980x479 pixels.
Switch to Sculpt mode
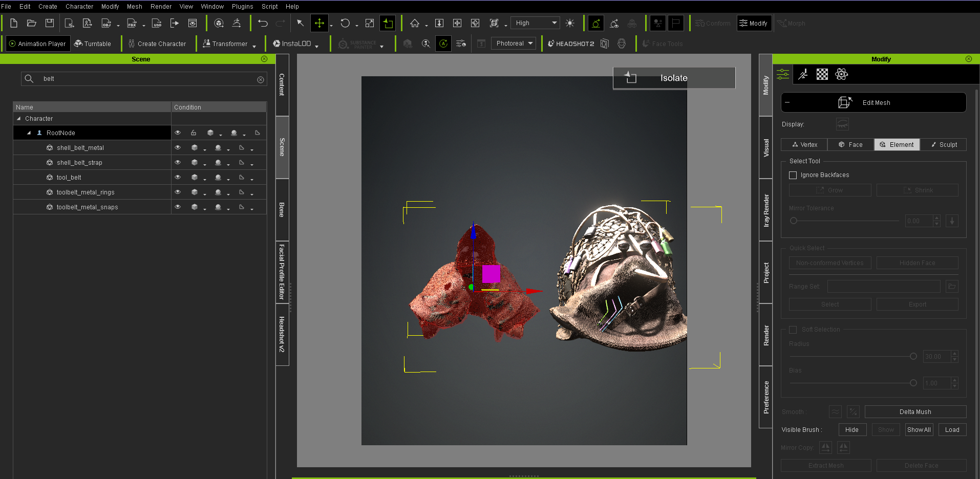pyautogui.click(x=943, y=144)
